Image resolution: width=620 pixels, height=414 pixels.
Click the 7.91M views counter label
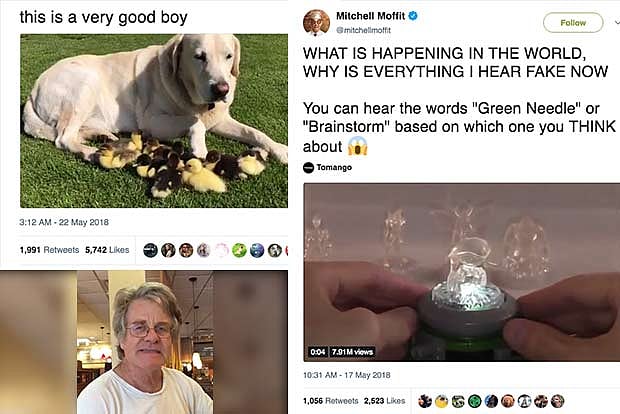coord(352,352)
